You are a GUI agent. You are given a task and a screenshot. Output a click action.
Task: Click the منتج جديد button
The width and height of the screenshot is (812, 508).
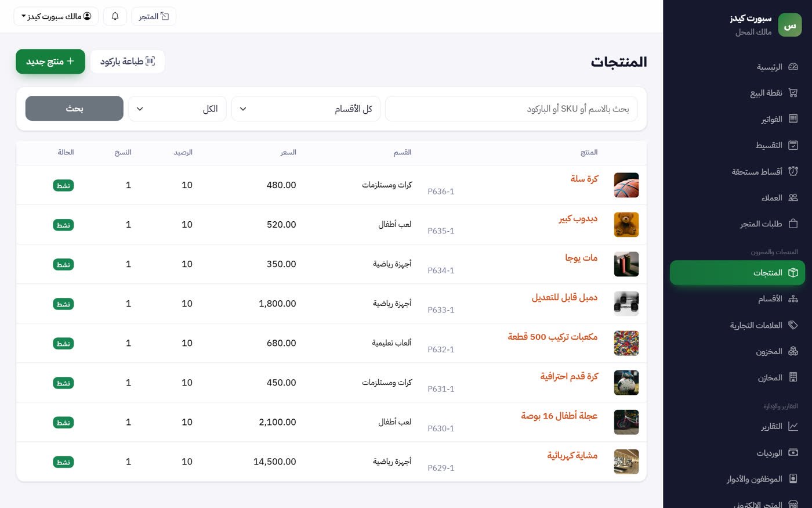pyautogui.click(x=50, y=62)
